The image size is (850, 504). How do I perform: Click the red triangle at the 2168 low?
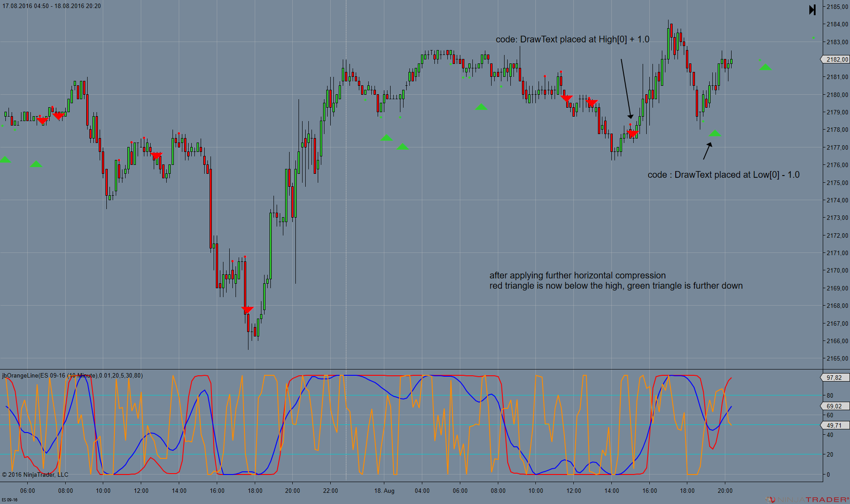248,310
